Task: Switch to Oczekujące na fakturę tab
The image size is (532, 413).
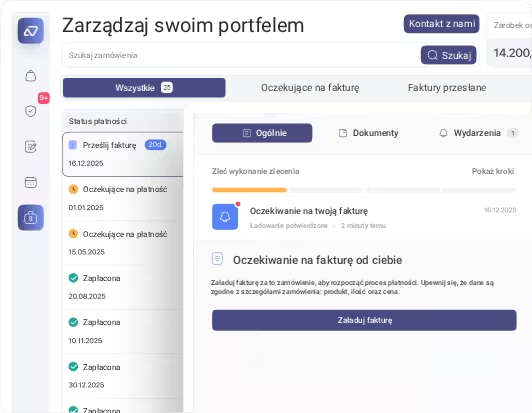Action: pos(310,88)
